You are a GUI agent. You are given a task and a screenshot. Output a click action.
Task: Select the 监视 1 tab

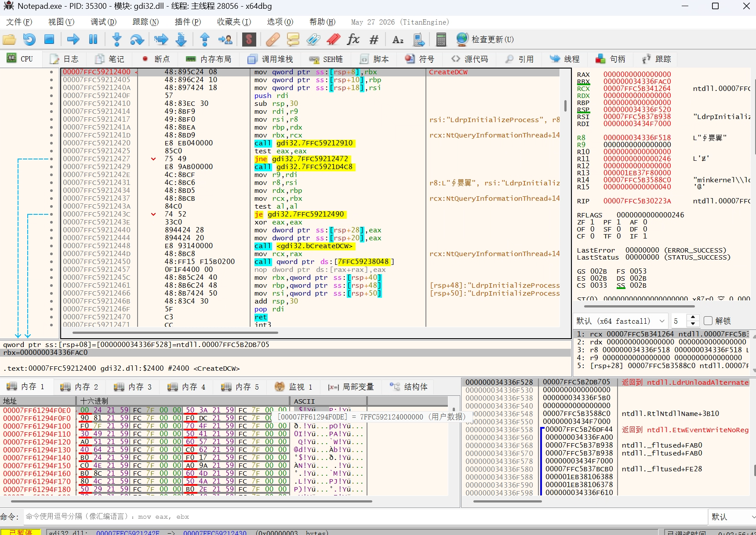(x=294, y=387)
